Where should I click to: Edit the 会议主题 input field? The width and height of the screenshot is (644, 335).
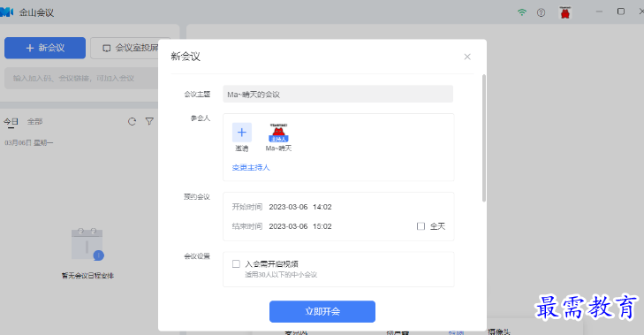(x=338, y=94)
